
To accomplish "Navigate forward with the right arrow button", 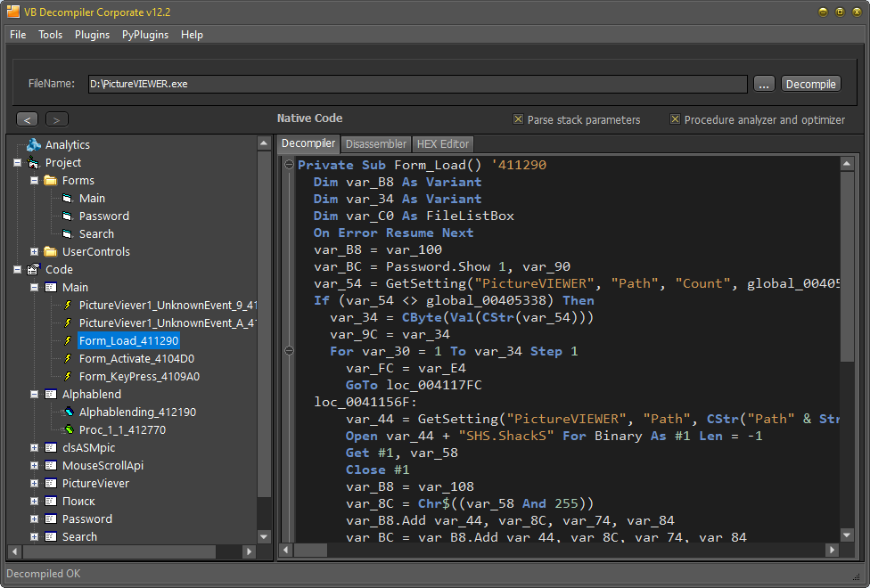I will pyautogui.click(x=56, y=119).
